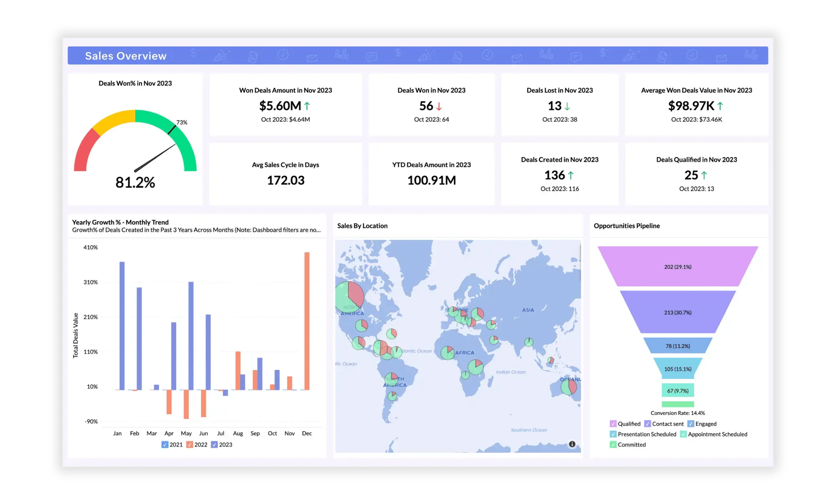Uncheck the Qualified legend checkbox
This screenshot has width=835, height=504.
(613, 424)
